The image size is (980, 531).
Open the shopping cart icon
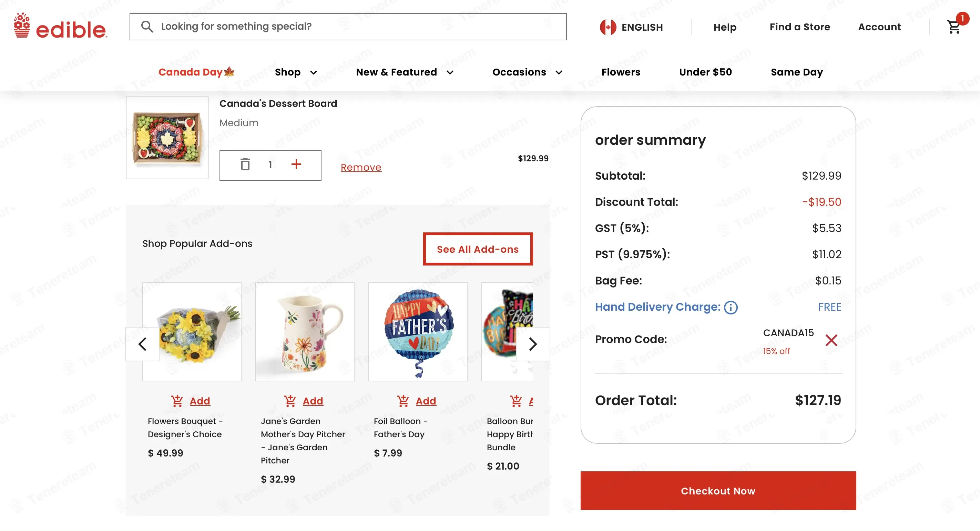click(x=954, y=27)
